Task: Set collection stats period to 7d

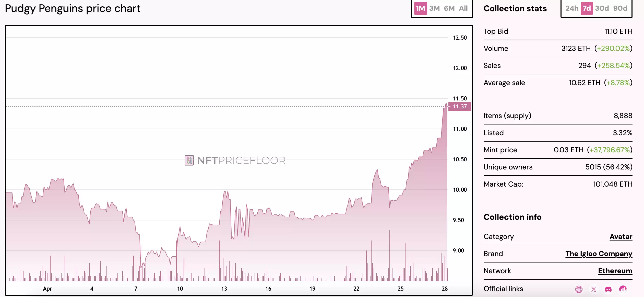Action: (x=587, y=8)
